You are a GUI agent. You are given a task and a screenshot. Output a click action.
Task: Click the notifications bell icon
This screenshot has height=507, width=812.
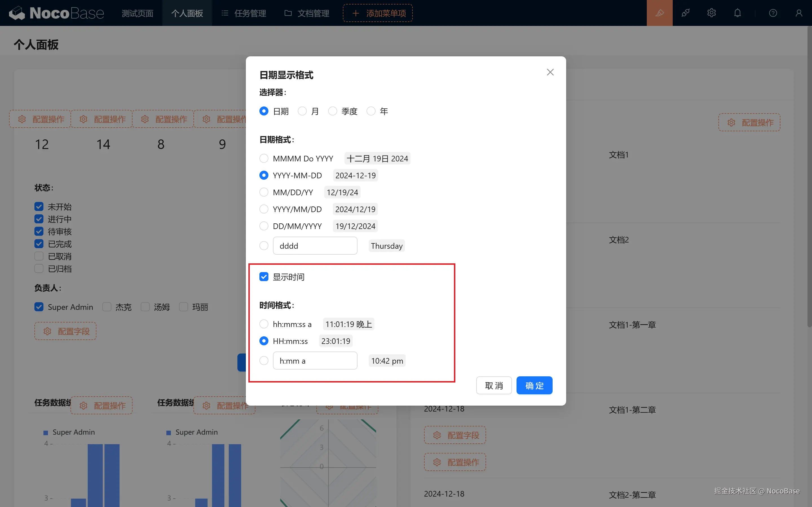[737, 13]
